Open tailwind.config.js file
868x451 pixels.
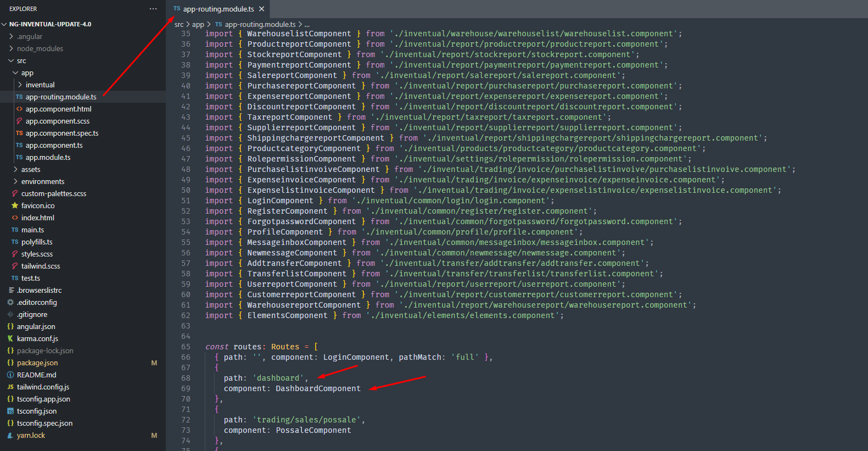43,387
